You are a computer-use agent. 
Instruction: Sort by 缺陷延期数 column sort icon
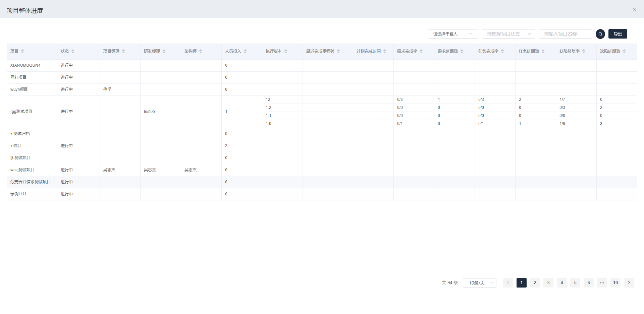tap(624, 51)
